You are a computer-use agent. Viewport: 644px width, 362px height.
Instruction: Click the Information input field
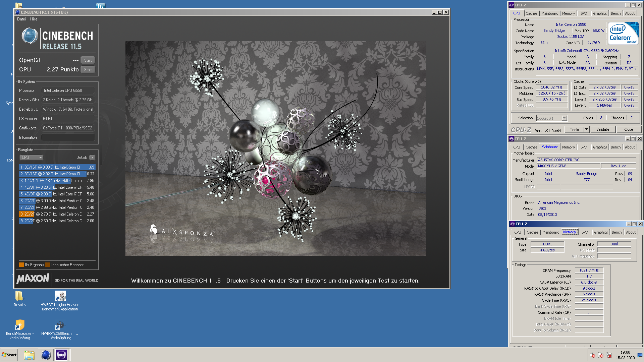[68, 137]
